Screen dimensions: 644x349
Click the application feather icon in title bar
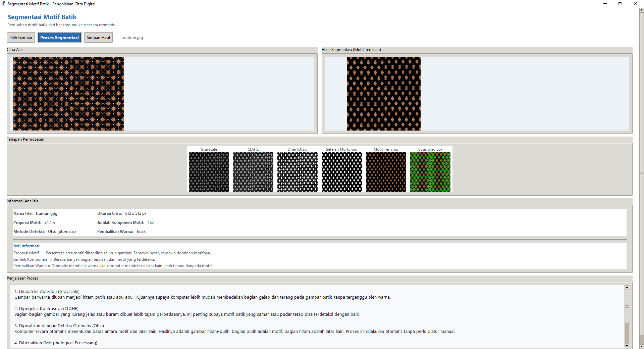click(x=3, y=4)
